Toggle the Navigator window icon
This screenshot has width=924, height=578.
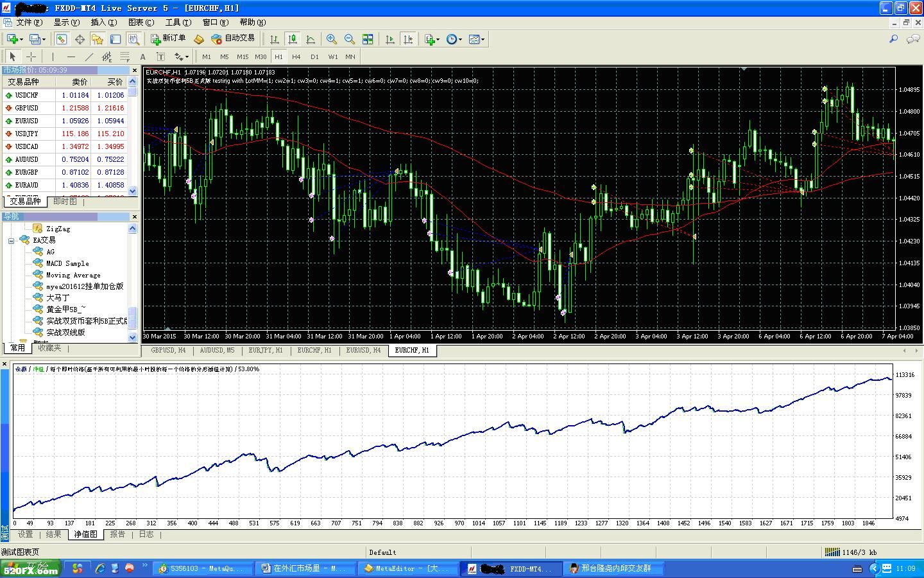pyautogui.click(x=97, y=39)
